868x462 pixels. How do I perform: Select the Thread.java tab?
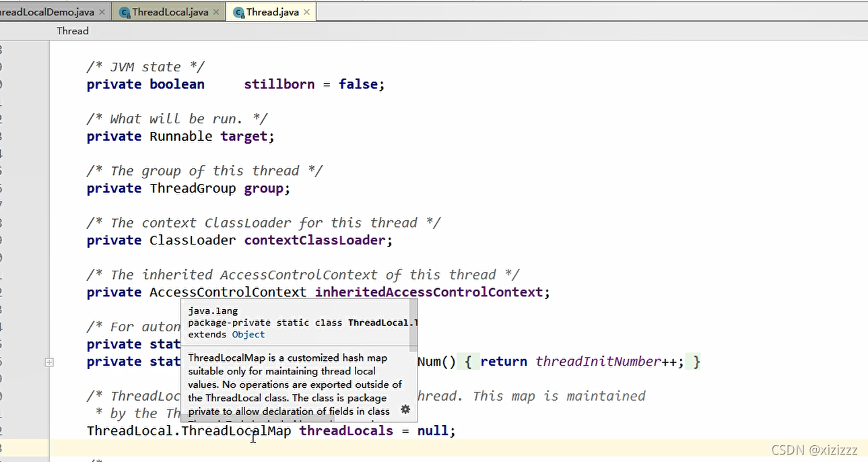pos(271,12)
